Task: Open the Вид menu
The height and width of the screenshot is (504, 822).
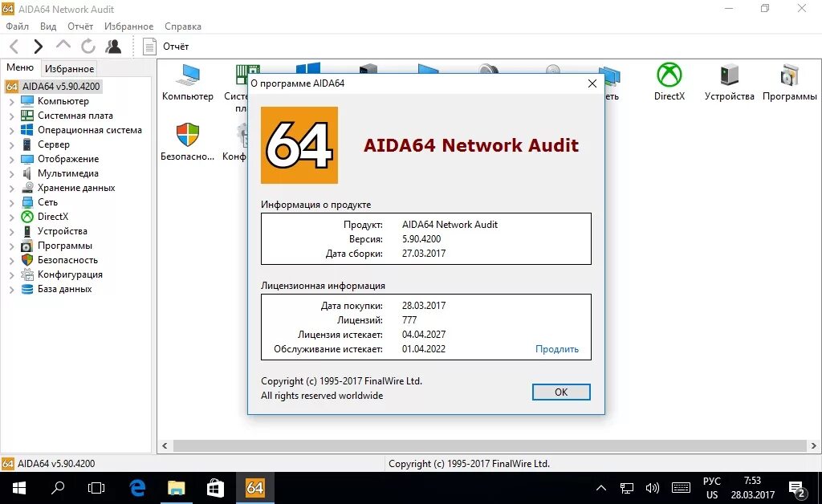Action: tap(48, 26)
